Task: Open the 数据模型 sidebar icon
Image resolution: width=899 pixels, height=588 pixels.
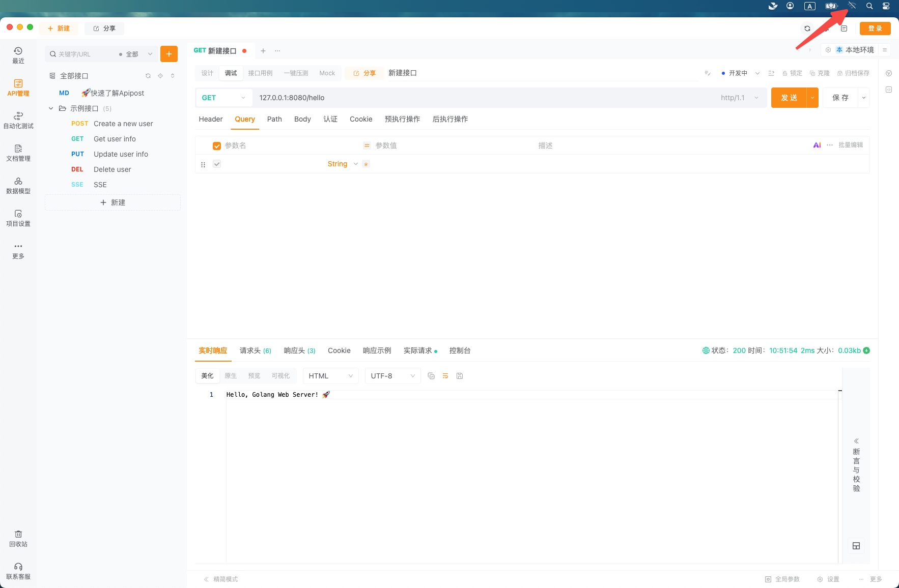Action: [18, 185]
